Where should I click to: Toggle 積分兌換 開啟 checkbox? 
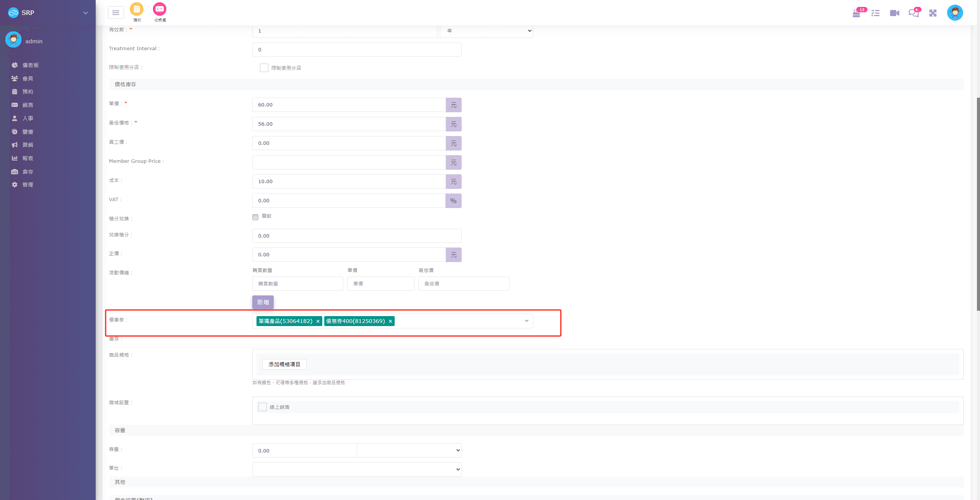coord(255,217)
